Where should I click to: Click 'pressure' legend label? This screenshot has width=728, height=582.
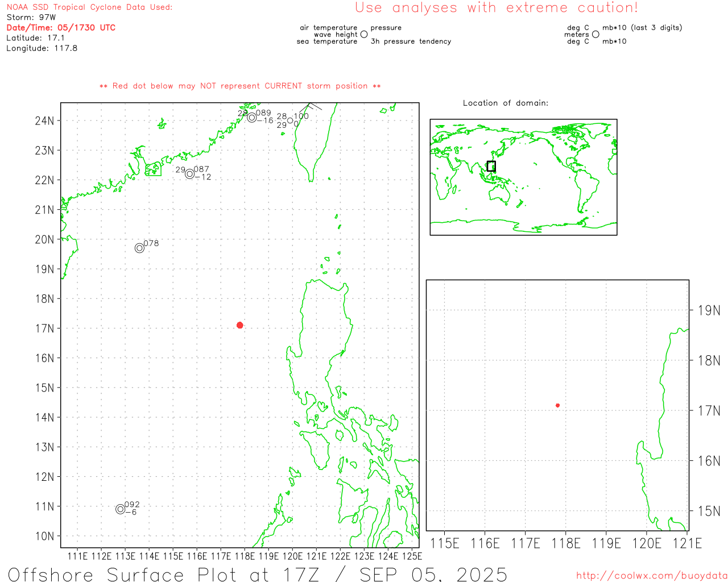click(x=386, y=28)
